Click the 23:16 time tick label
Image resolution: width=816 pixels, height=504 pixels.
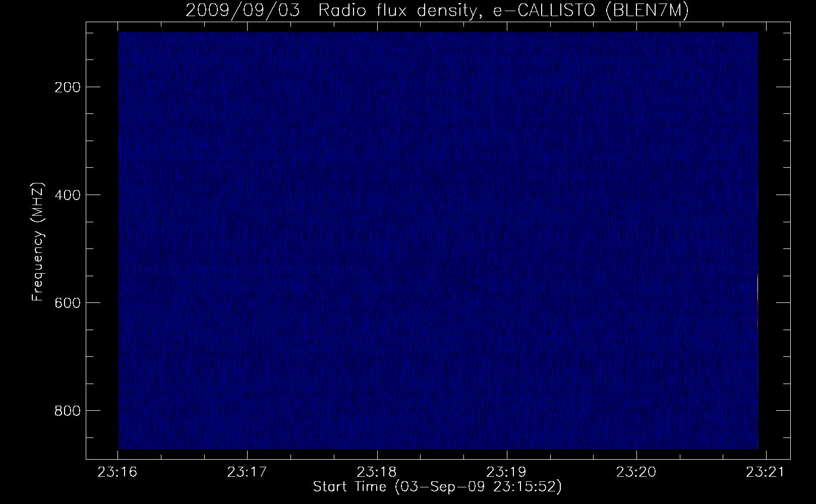pos(118,472)
